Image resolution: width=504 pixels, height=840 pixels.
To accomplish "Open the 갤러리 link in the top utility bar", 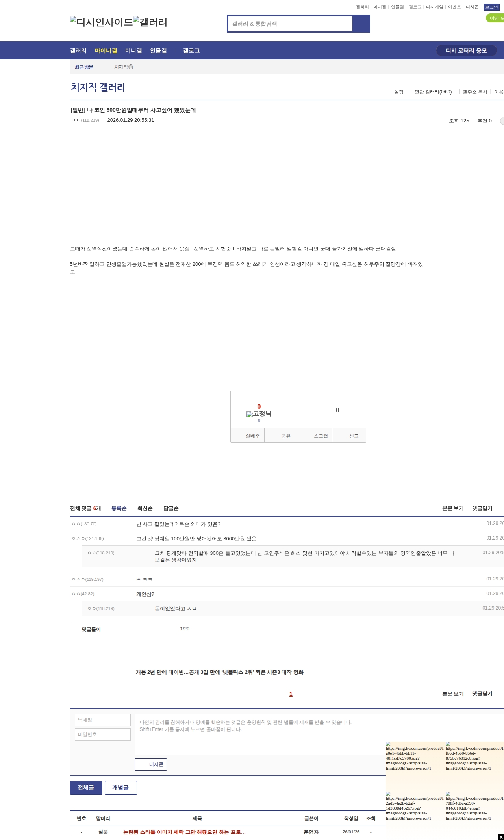I will click(x=362, y=7).
